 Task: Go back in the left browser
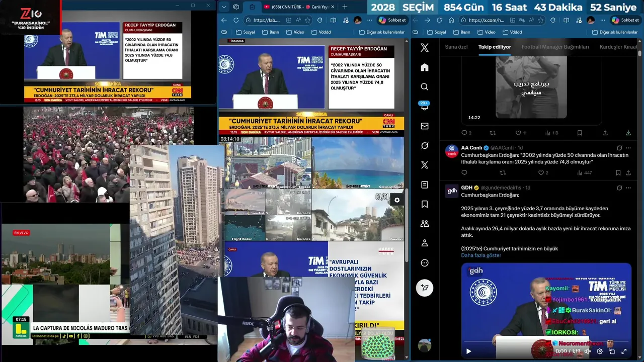(224, 20)
